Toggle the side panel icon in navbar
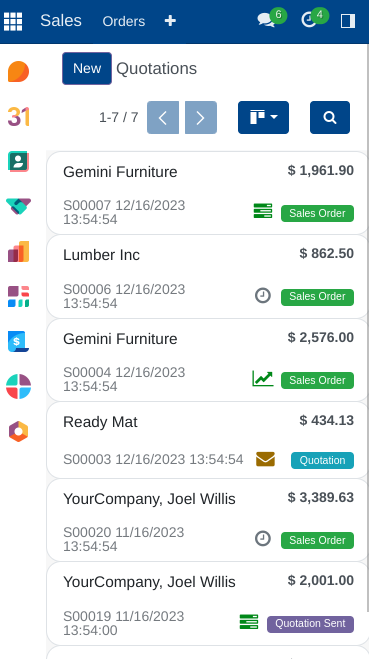The width and height of the screenshot is (369, 659). [x=348, y=21]
